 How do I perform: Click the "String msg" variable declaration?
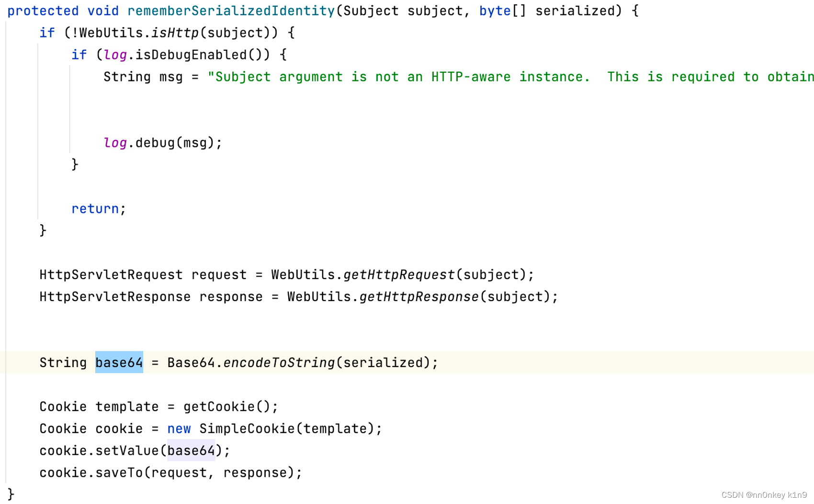click(x=143, y=77)
